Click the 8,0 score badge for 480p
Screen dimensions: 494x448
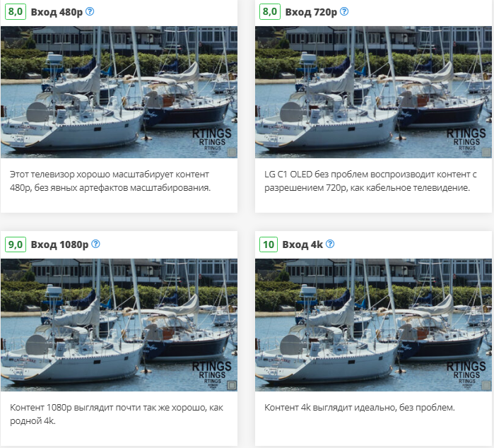tap(16, 11)
